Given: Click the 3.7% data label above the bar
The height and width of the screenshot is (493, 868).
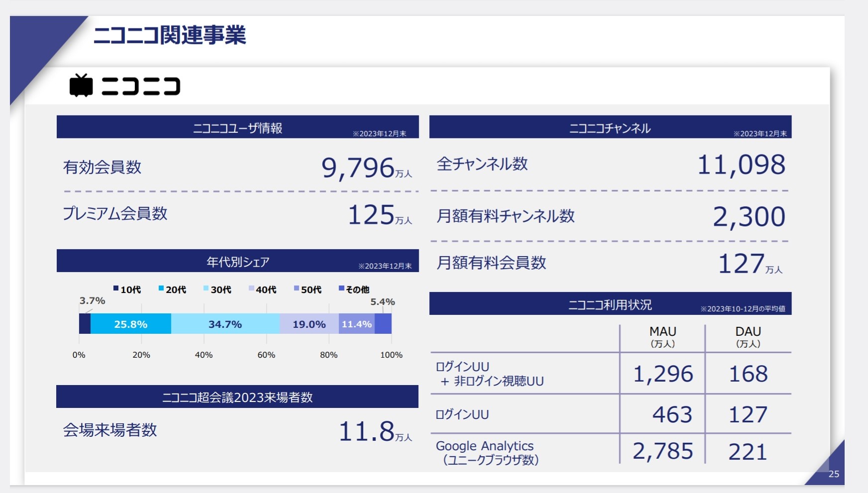Looking at the screenshot, I should pyautogui.click(x=92, y=300).
